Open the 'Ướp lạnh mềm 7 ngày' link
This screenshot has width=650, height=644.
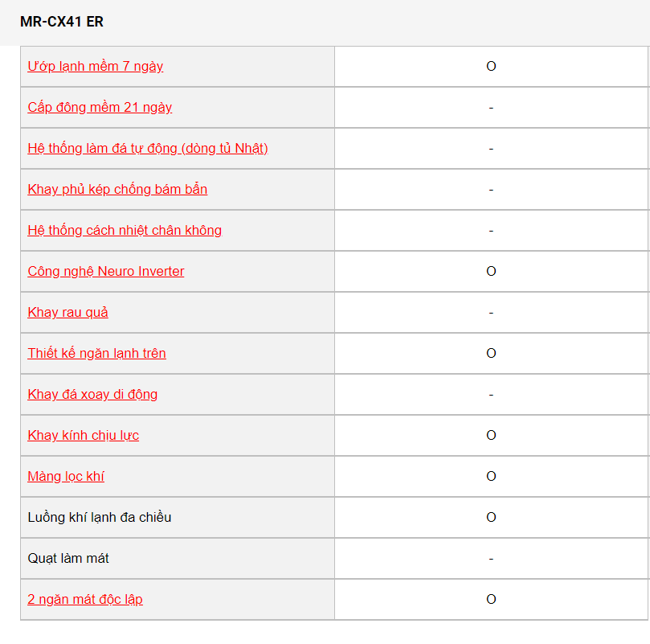96,67
